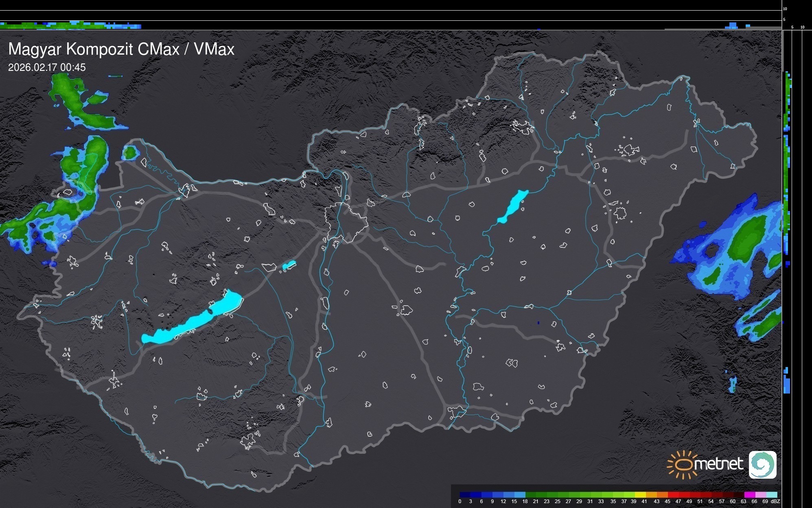Click the light cyan 69 dBZ swatch
Viewport: 812px width, 508px height.
pos(771,495)
